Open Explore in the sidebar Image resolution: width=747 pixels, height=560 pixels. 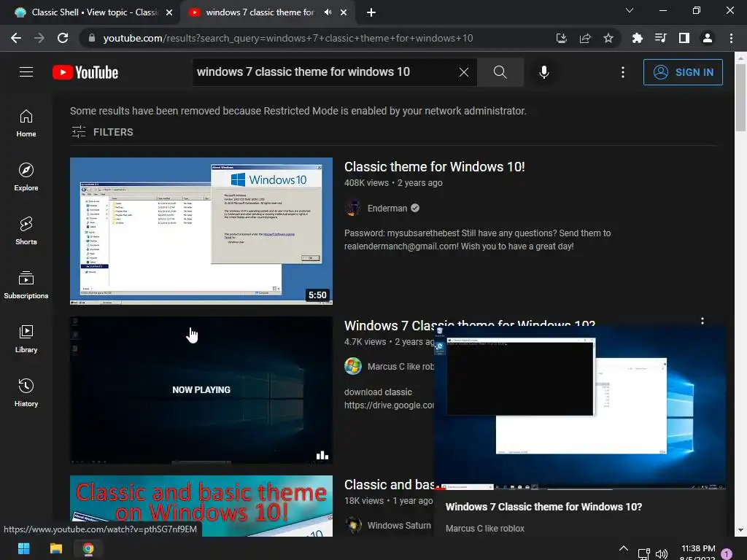[26, 176]
